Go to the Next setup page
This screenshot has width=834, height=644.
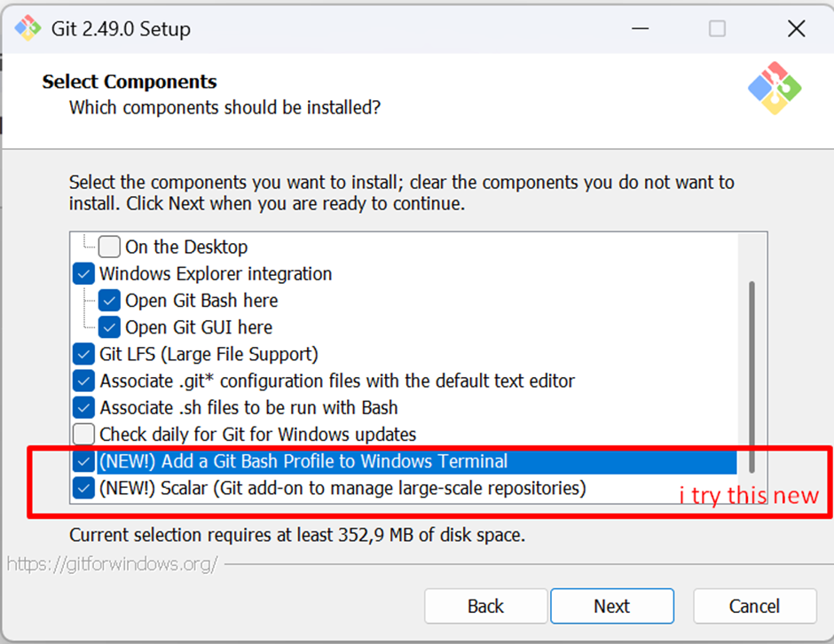click(x=612, y=606)
